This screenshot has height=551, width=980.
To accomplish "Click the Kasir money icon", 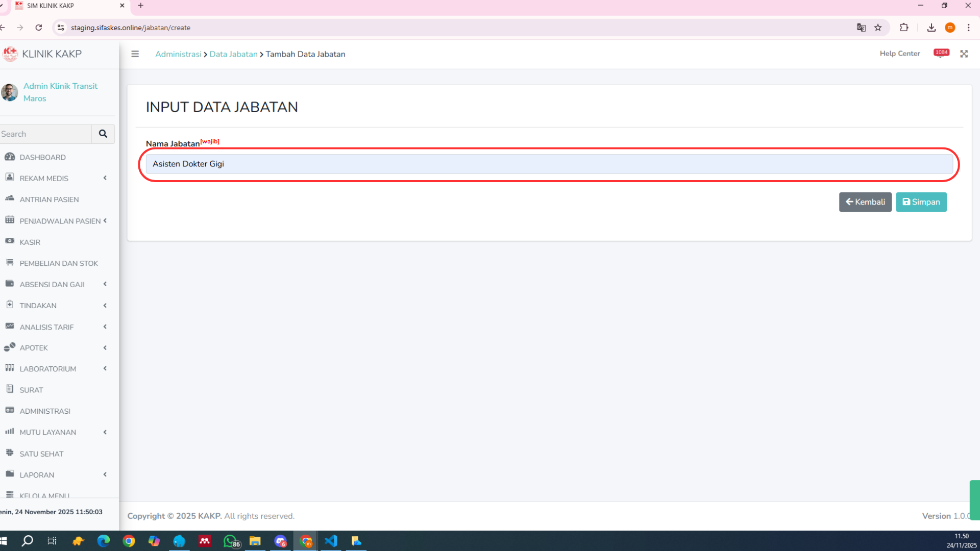I will pyautogui.click(x=10, y=241).
